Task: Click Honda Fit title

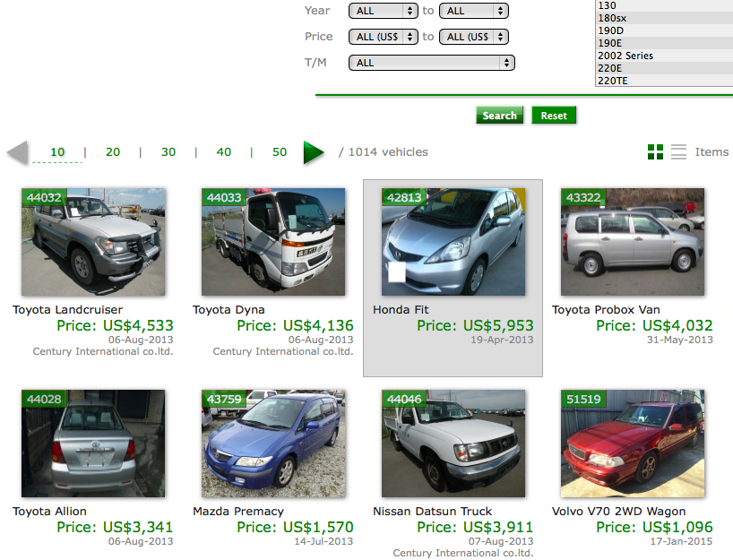Action: coord(401,310)
